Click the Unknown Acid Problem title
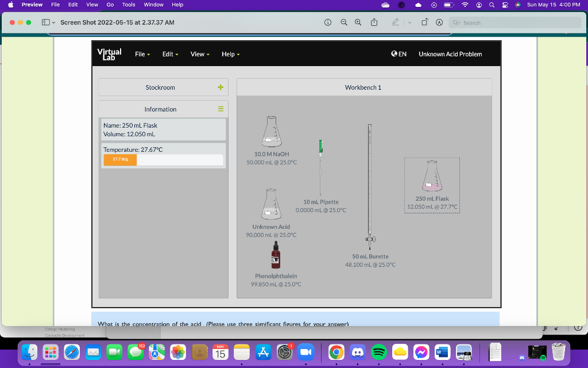This screenshot has width=588, height=368. pos(450,54)
